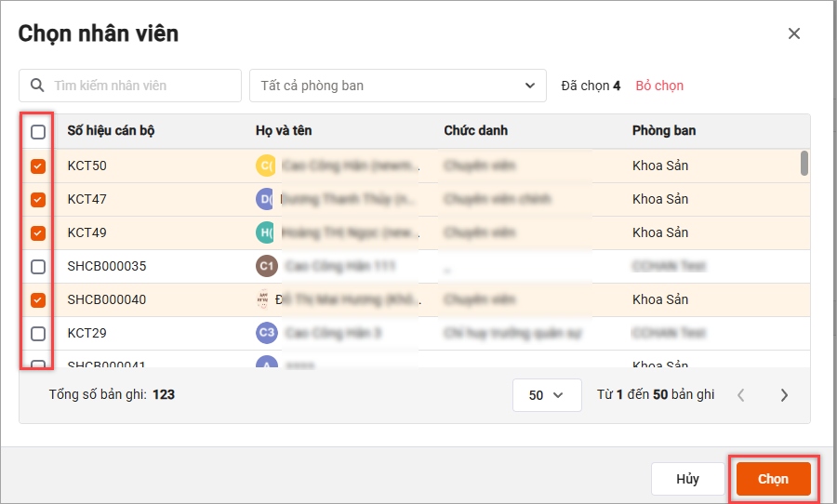This screenshot has width=837, height=504.
Task: Check the KCT29 employee checkbox
Action: 38,333
